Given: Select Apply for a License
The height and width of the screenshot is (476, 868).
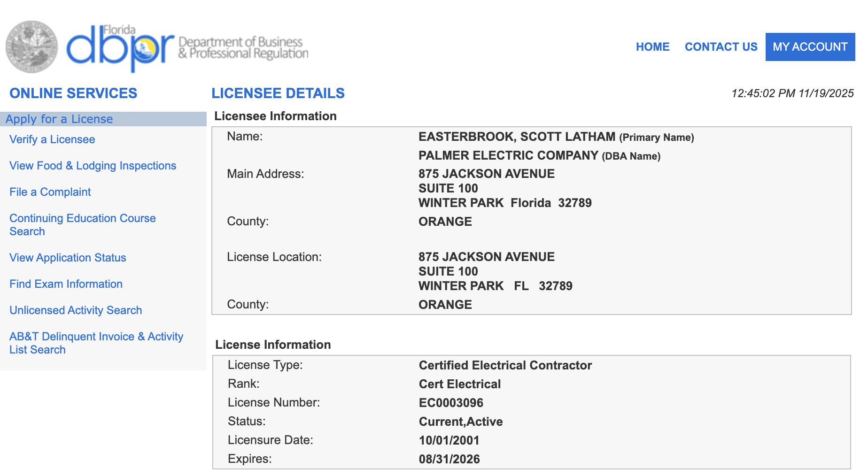Looking at the screenshot, I should [x=59, y=119].
